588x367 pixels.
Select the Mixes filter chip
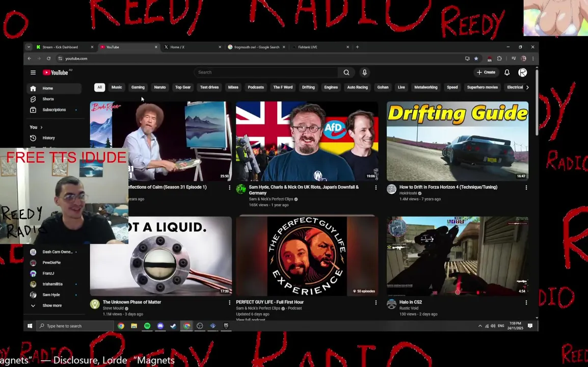point(233,87)
